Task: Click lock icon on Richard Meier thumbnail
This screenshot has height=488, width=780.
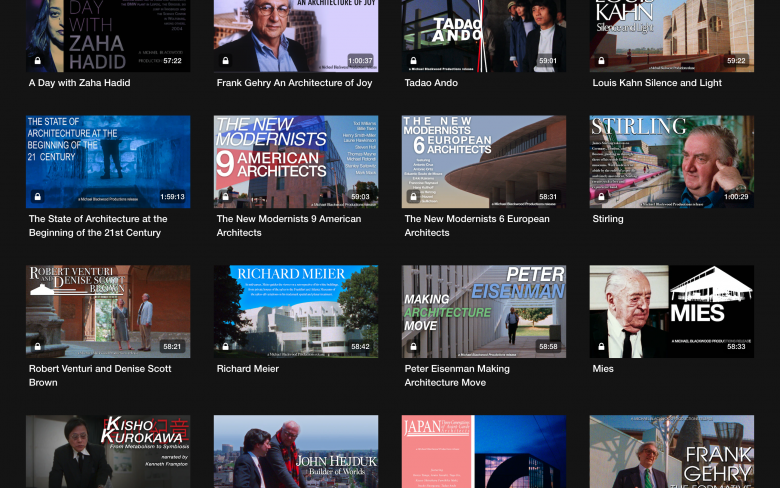Action: pyautogui.click(x=226, y=347)
